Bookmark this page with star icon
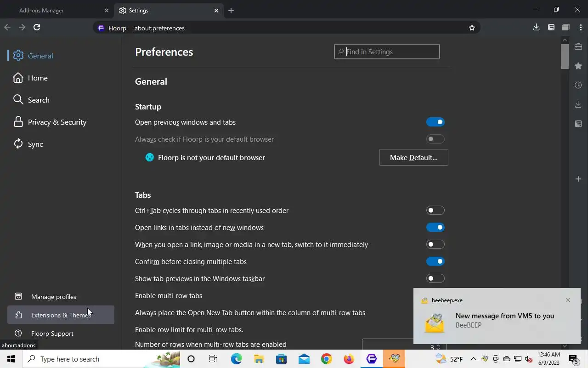 [x=472, y=28]
